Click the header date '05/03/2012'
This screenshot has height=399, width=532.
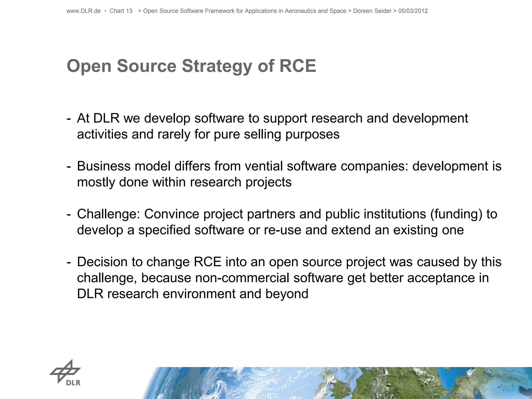pos(413,11)
